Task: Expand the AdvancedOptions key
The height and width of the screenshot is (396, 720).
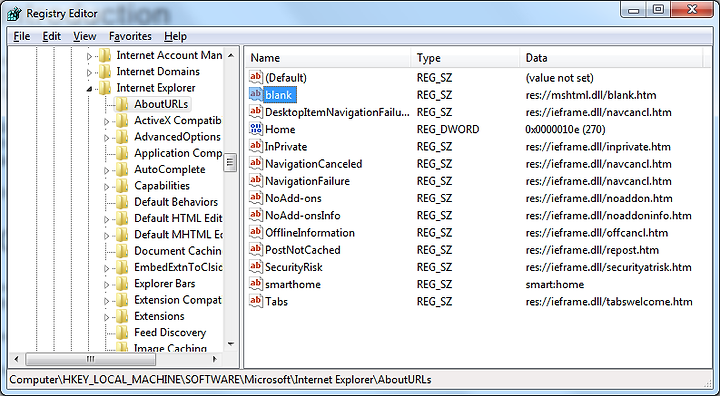Action: click(x=107, y=138)
